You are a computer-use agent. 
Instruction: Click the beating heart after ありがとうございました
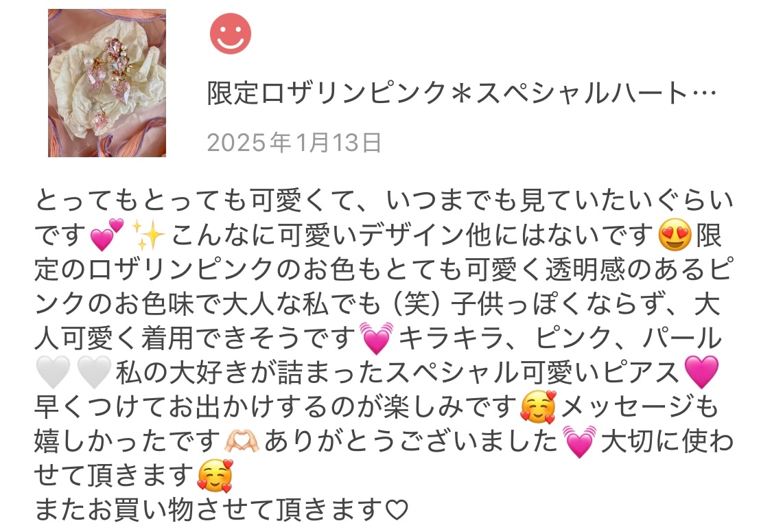(579, 442)
